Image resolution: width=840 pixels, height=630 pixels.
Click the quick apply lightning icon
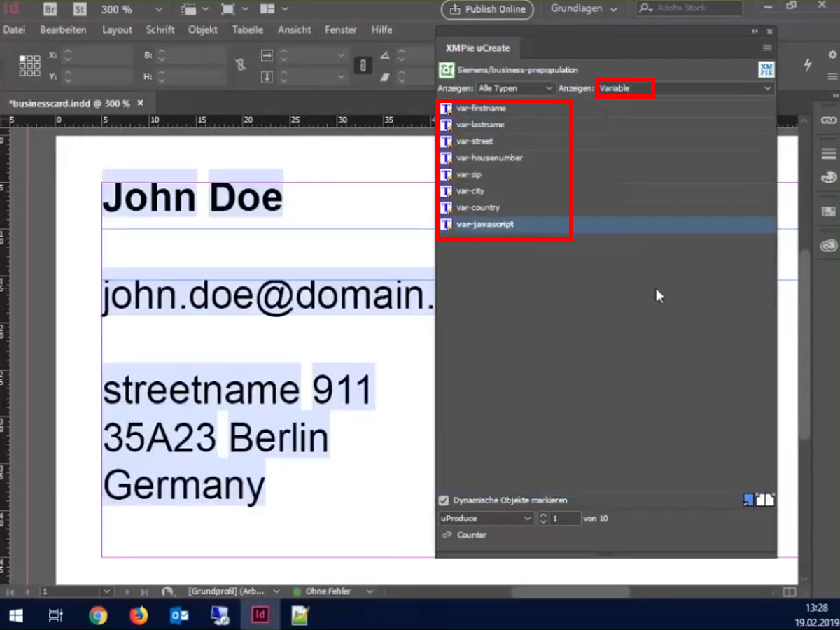point(808,64)
